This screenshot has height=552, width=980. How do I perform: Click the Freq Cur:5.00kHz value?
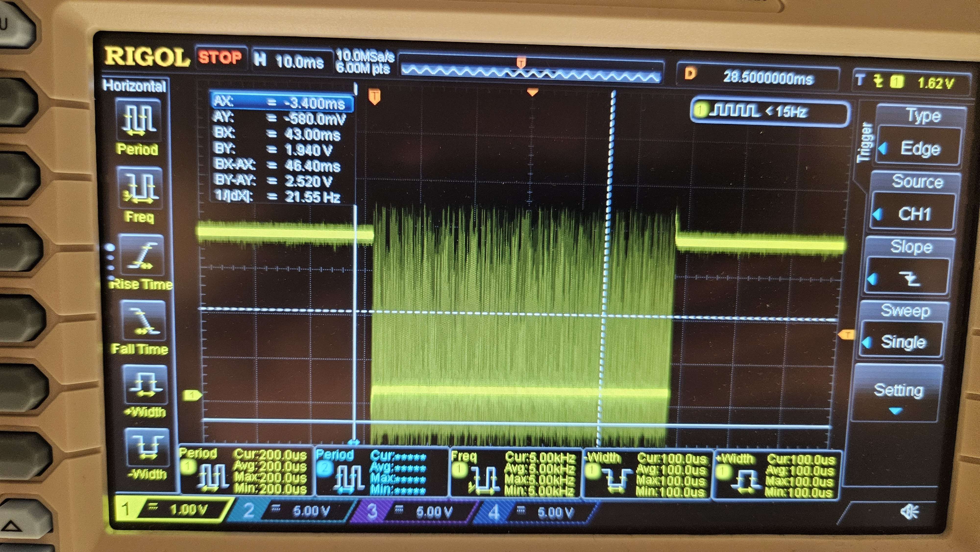coord(540,457)
